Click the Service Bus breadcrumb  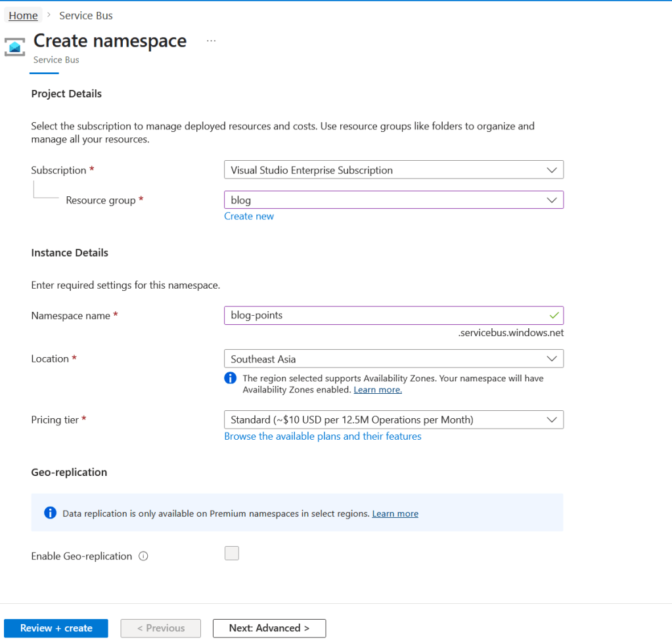coord(85,15)
